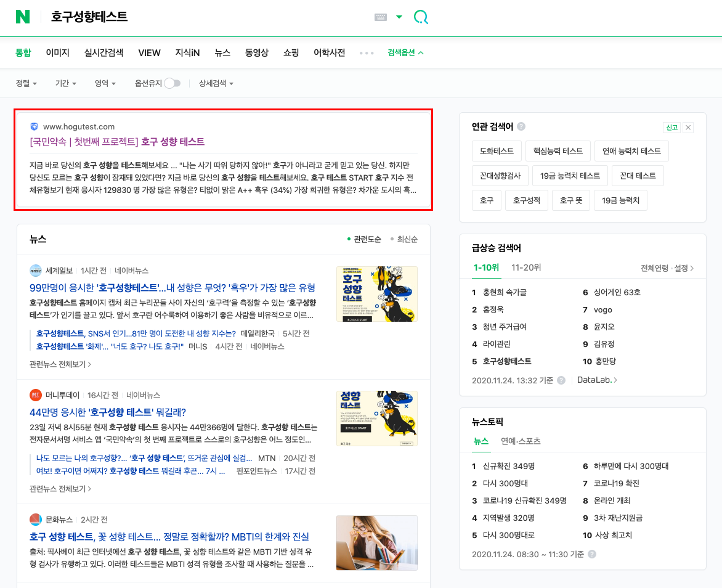Open the 99만명이 응시한 호구성향테스트 article
The image size is (722, 588).
click(172, 288)
